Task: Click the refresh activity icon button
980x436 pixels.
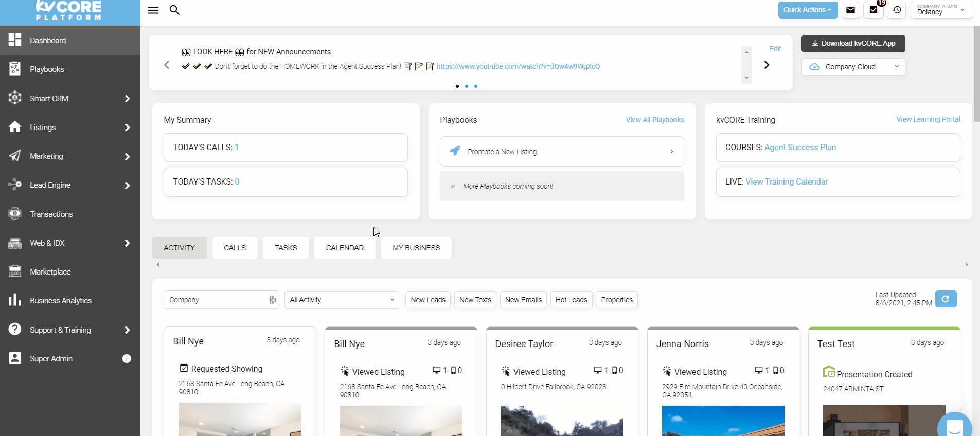Action: (x=946, y=299)
